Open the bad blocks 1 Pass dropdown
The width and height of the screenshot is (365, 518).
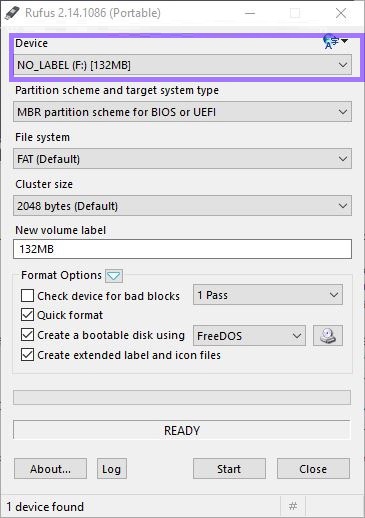(x=268, y=295)
